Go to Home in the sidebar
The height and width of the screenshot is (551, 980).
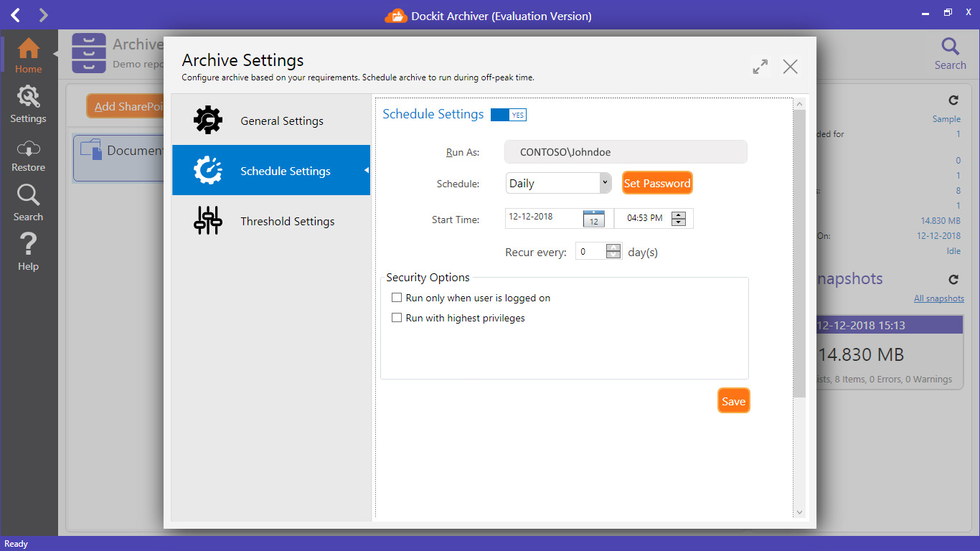pyautogui.click(x=28, y=55)
